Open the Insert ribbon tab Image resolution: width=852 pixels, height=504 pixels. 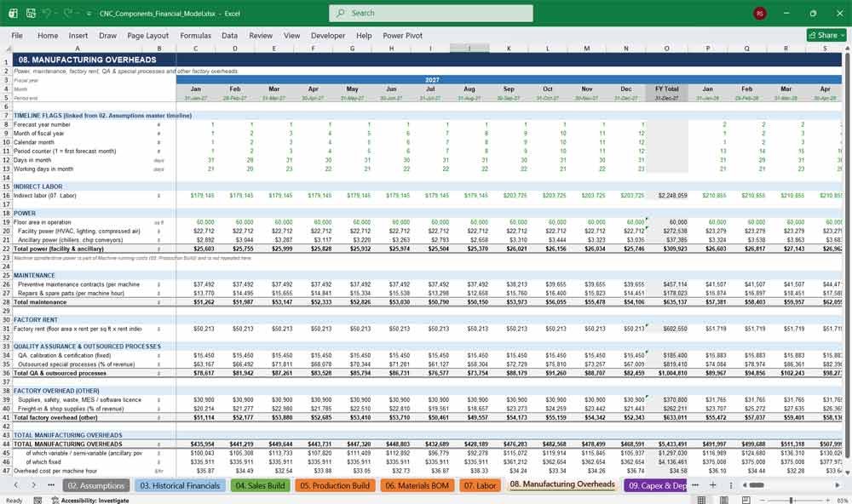tap(78, 35)
